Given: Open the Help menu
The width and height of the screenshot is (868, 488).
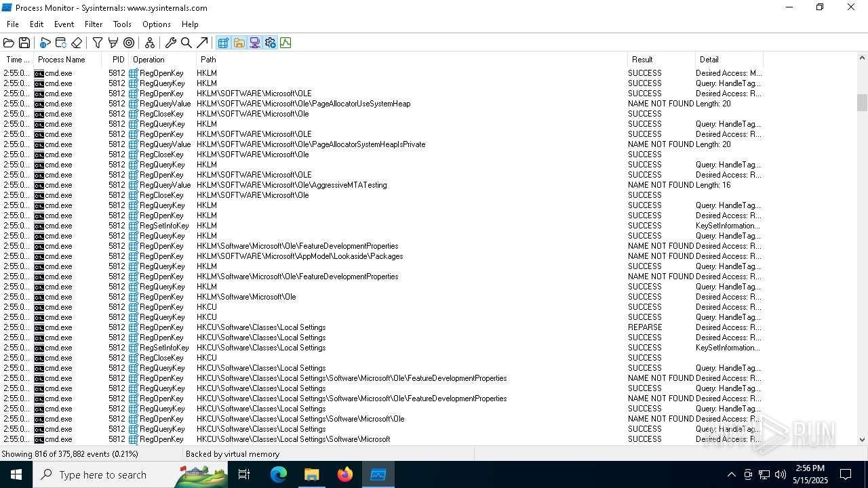Looking at the screenshot, I should pos(190,24).
